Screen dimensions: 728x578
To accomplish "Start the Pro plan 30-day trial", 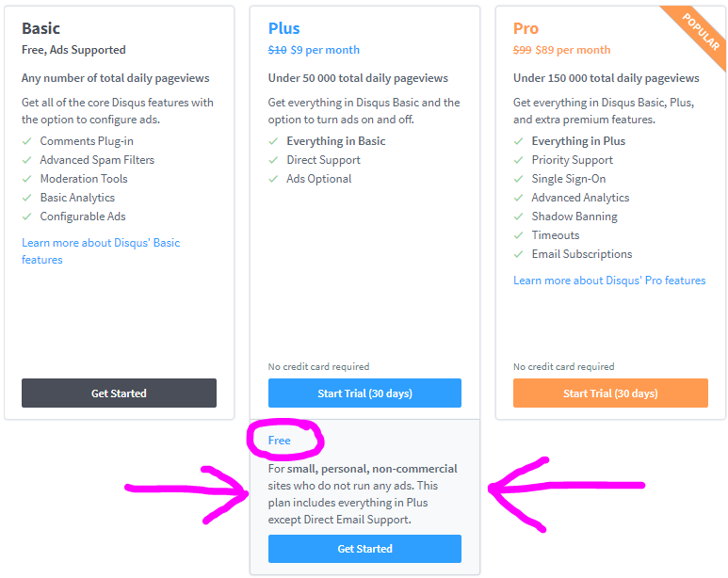I will pos(610,393).
